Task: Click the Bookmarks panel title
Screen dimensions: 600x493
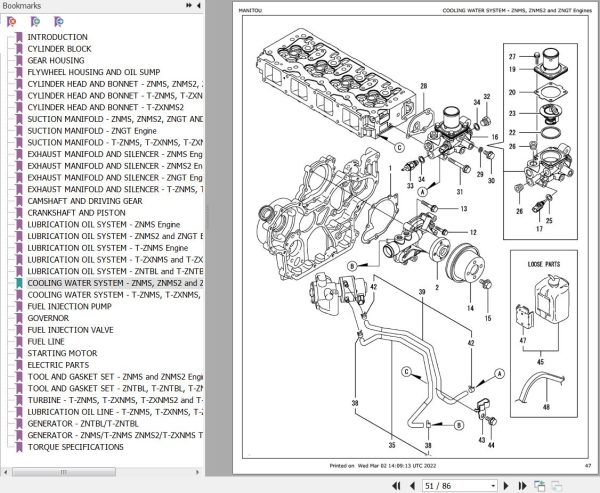Action: click(x=21, y=5)
